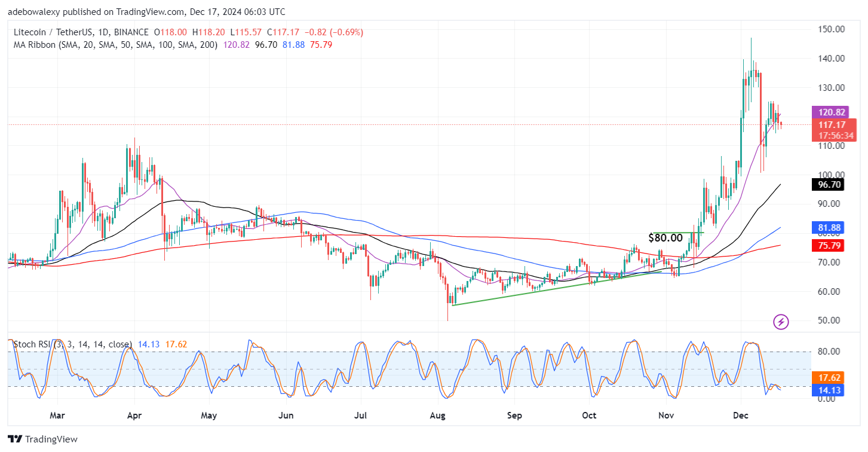Click the 150.00 price axis label
Screen dimensions: 868x452
click(831, 29)
